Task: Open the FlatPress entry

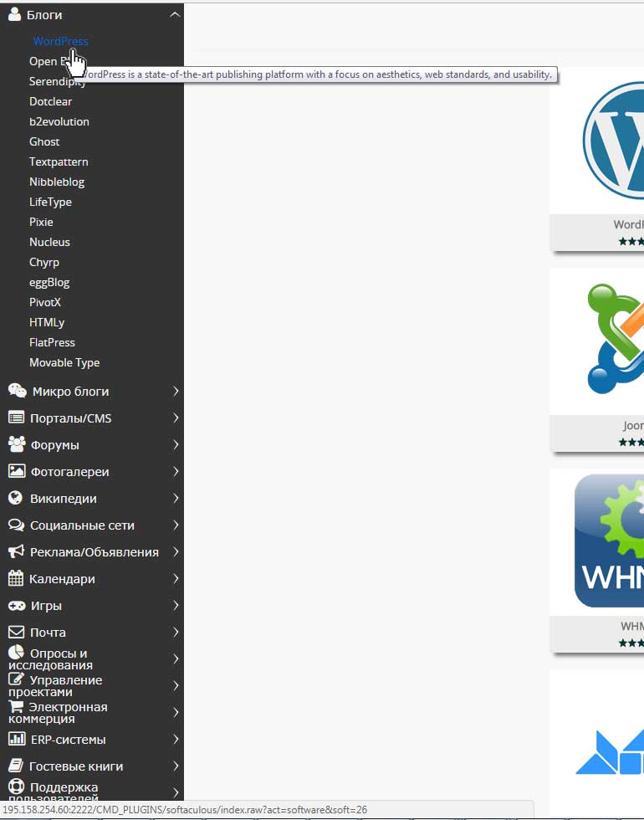Action: tap(52, 342)
